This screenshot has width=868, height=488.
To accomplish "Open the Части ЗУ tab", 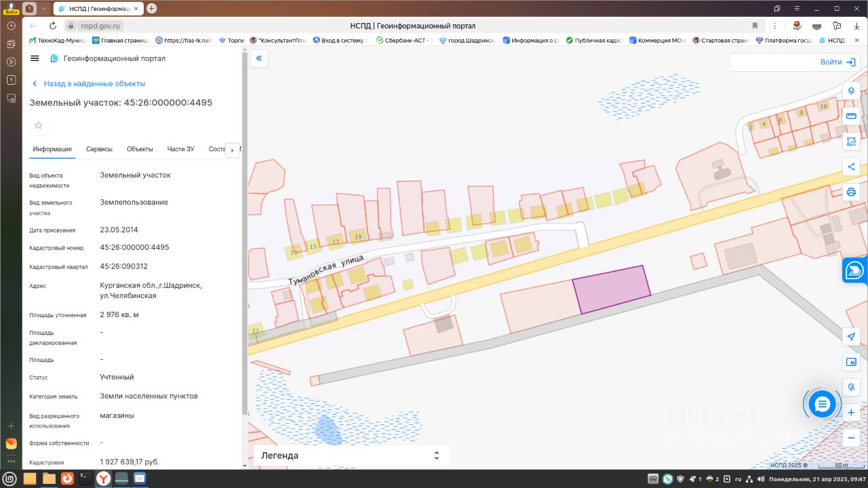I will [180, 149].
